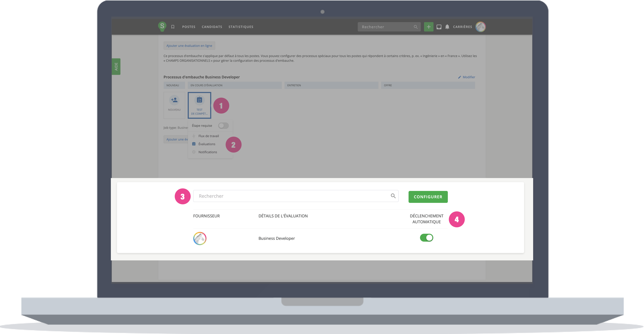Image resolution: width=644 pixels, height=334 pixels.
Task: Click search icon in evaluations search field
Action: tap(393, 196)
